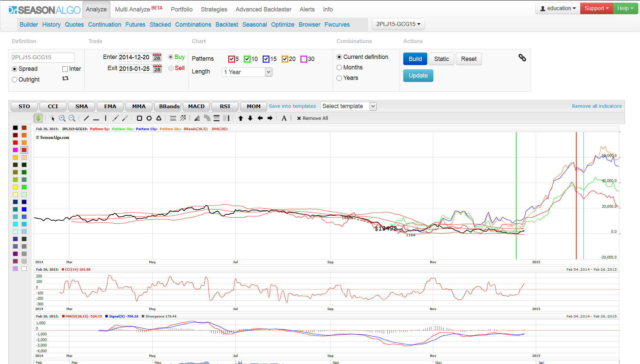This screenshot has height=364, width=640.
Task: Click the definition input field
Action: (43, 57)
